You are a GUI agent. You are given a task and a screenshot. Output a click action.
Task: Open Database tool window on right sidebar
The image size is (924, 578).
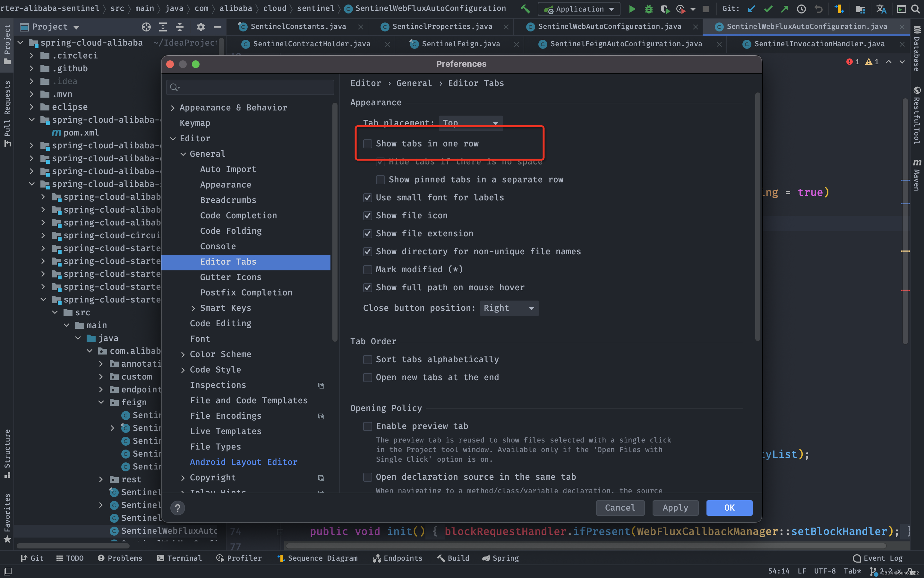click(x=917, y=48)
